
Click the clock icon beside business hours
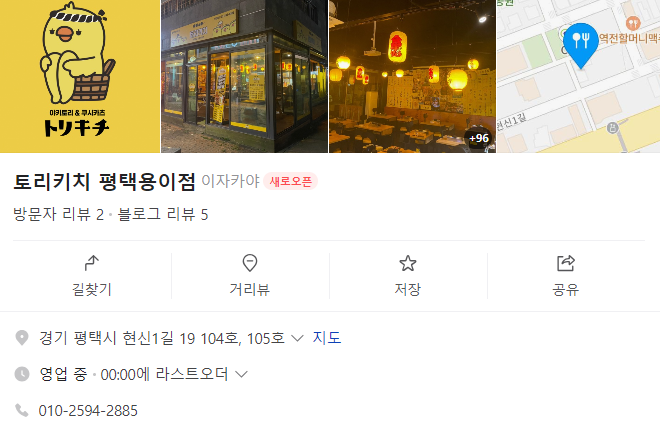(22, 374)
